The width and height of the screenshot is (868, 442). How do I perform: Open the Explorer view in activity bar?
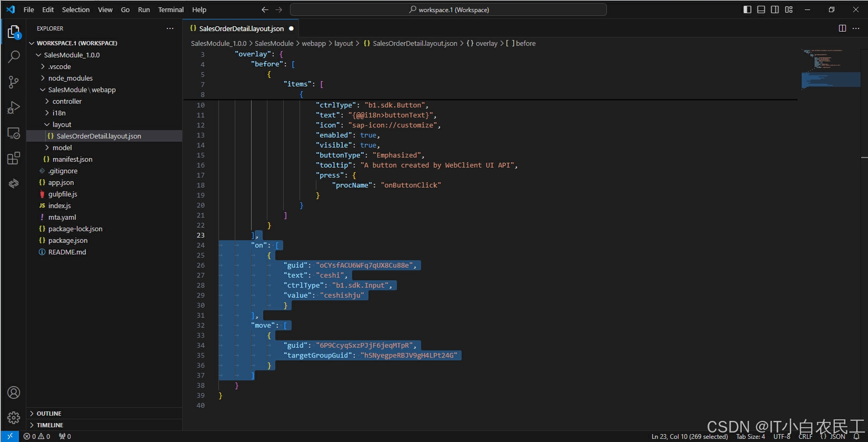click(x=14, y=33)
